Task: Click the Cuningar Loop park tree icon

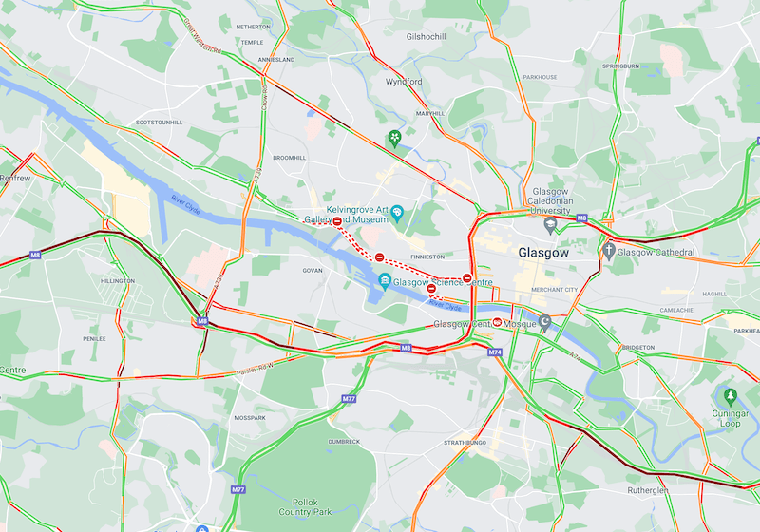Action: 730,397
